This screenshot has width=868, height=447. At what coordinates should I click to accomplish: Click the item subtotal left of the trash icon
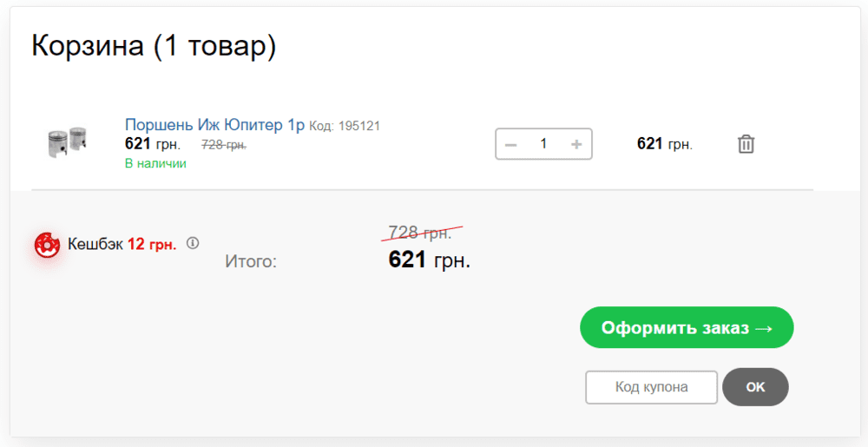[x=664, y=144]
